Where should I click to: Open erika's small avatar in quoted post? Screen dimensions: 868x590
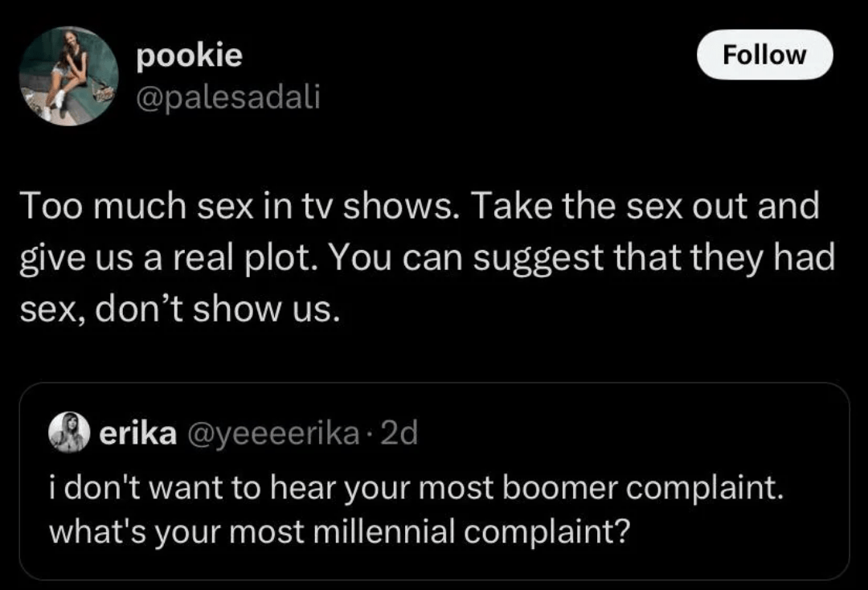70,435
